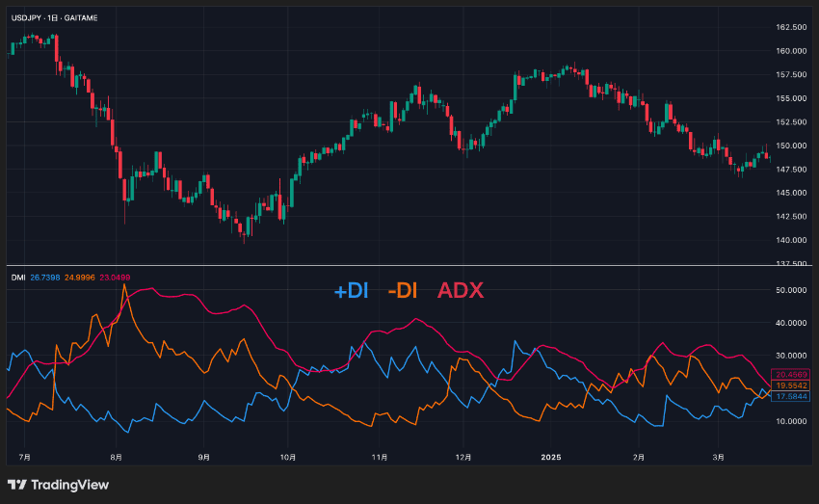819x504 pixels.
Task: Click the +DI price tag 17.5844
Action: point(791,396)
